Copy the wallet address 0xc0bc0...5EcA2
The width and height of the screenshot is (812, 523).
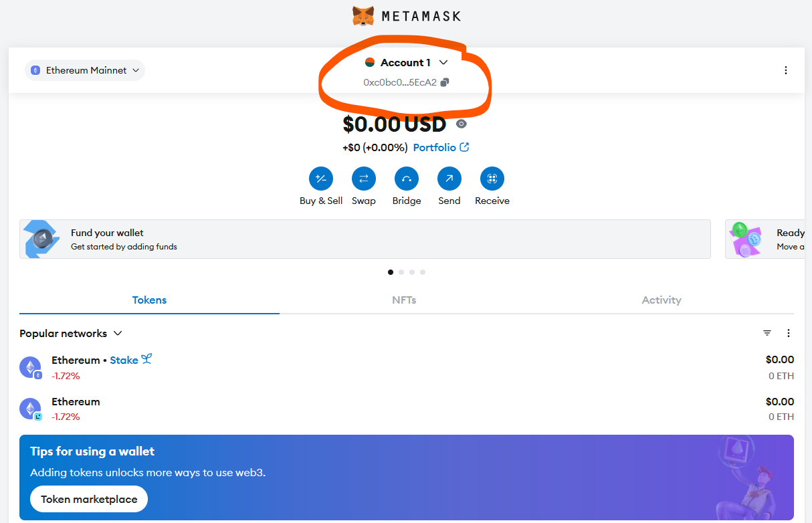point(406,82)
